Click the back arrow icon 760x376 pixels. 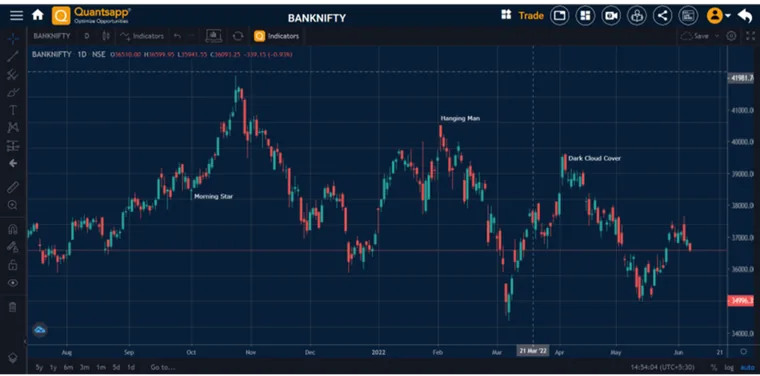pos(745,16)
